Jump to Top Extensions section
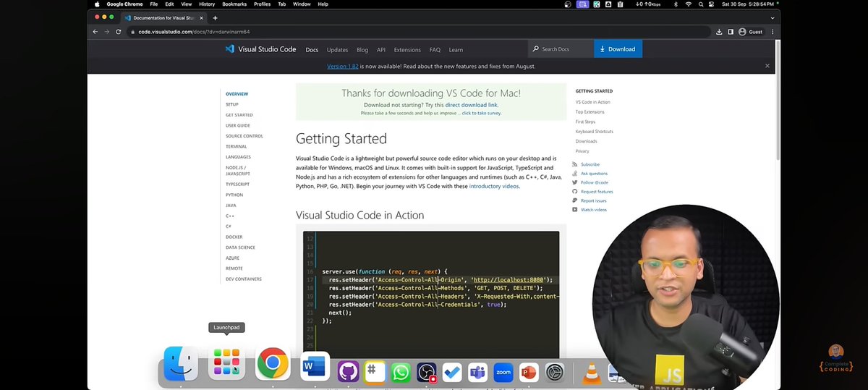Viewport: 868px width, 390px height. 590,111
